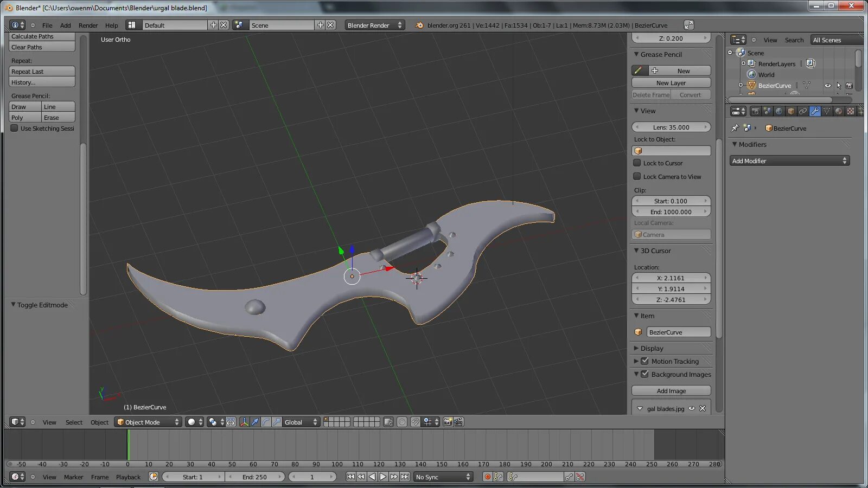Uncheck the Motion Tracking checkbox
Viewport: 868px width, 488px height.
645,361
